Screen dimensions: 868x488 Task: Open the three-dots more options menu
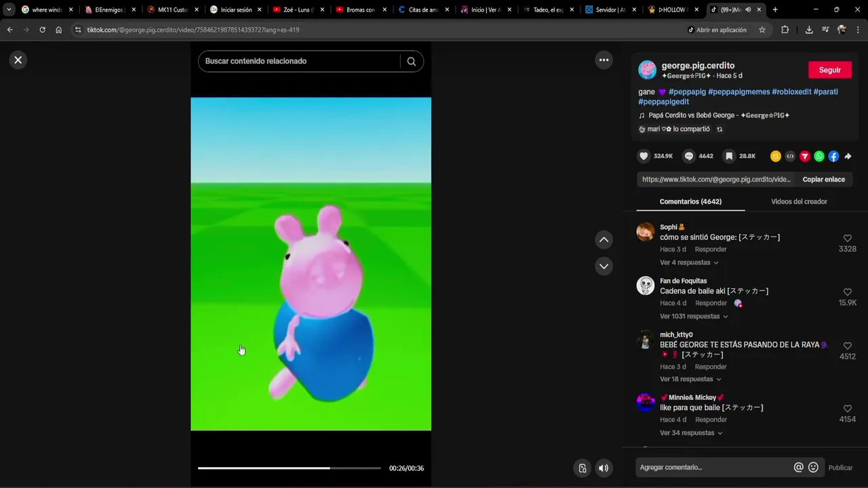604,60
